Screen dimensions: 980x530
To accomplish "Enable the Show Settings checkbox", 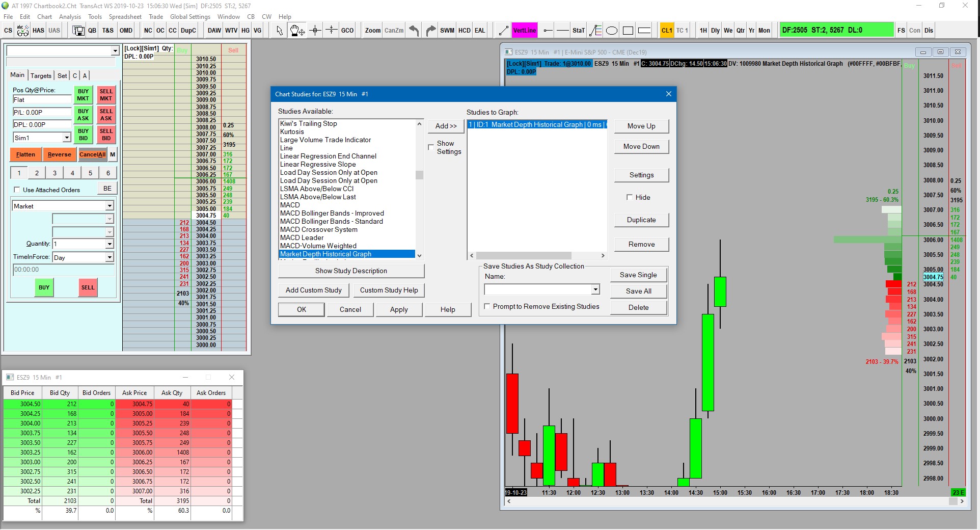I will click(x=431, y=147).
